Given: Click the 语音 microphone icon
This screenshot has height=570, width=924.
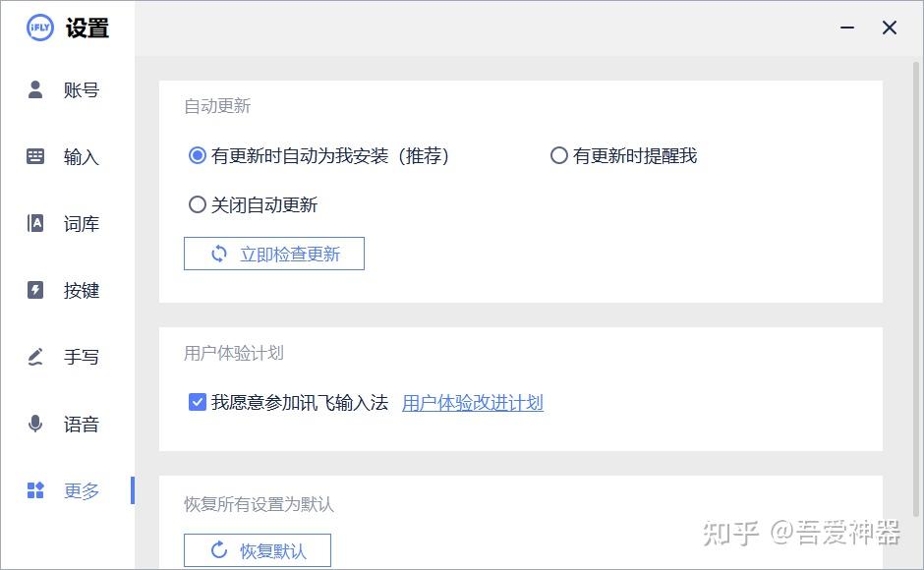Looking at the screenshot, I should 35,424.
